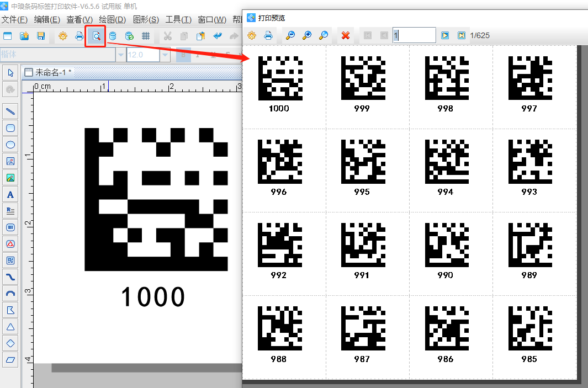The height and width of the screenshot is (388, 588).
Task: Expand the font name dropdown
Action: point(120,55)
